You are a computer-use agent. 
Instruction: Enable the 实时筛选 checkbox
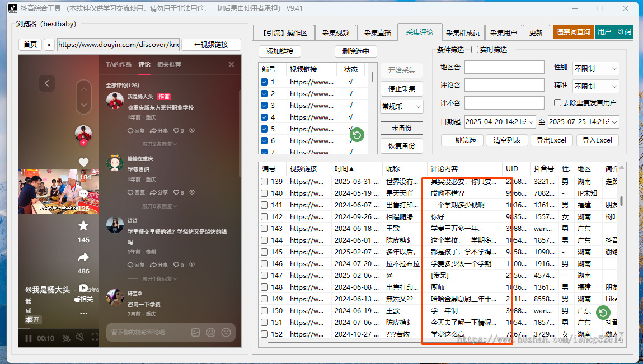pos(475,50)
